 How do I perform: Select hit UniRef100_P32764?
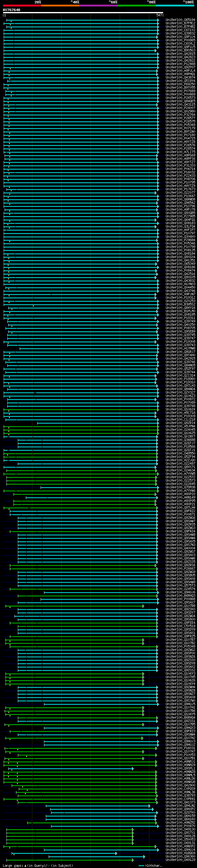click(180, 115)
